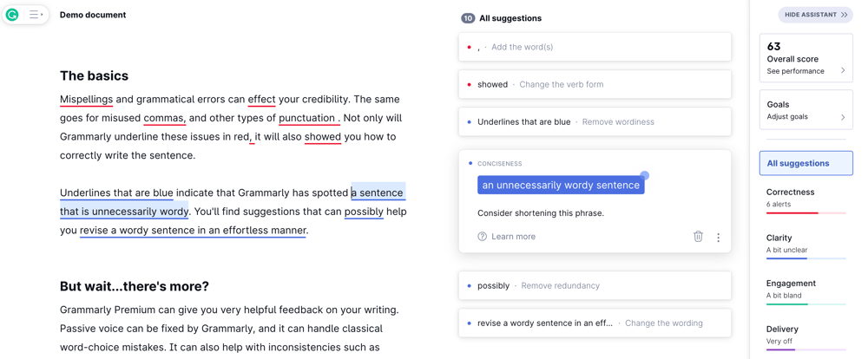Viewport: 868px width, 359px height.
Task: Select the All suggestions sidebar tab
Action: [806, 163]
